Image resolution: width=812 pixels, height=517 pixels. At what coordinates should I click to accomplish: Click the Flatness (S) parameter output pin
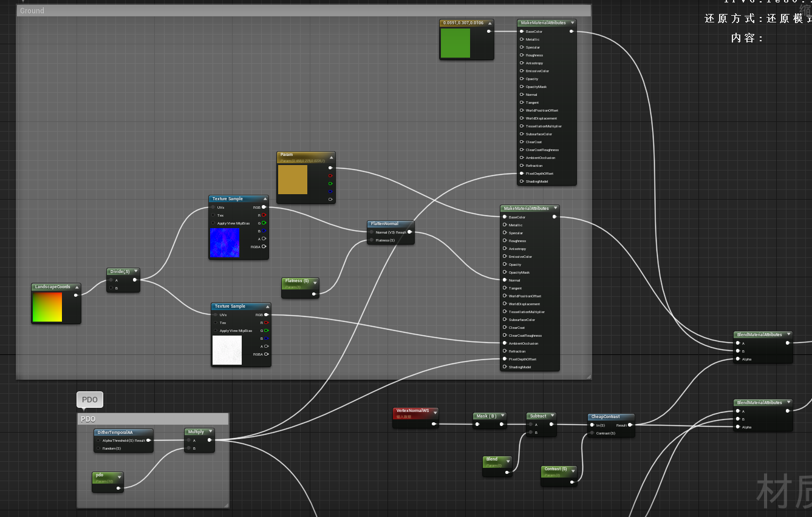point(314,294)
